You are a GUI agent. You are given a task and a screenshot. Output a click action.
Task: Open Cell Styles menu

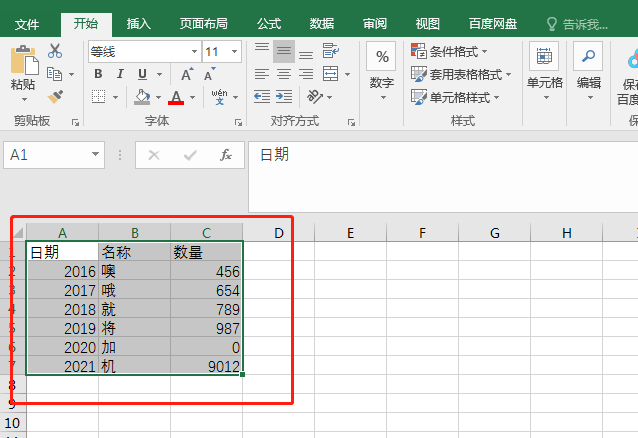click(455, 97)
